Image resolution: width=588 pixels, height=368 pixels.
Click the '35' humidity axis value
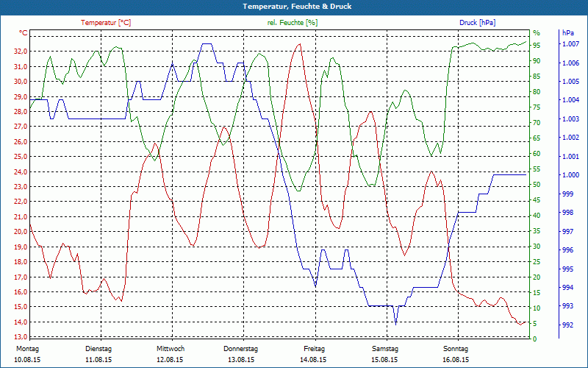click(537, 231)
